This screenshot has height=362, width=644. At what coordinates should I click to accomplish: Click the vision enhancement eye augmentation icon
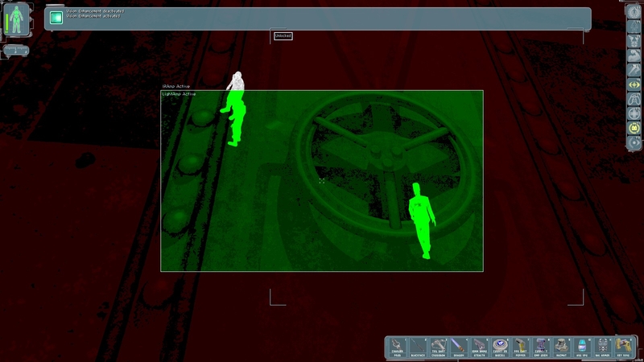point(634,143)
